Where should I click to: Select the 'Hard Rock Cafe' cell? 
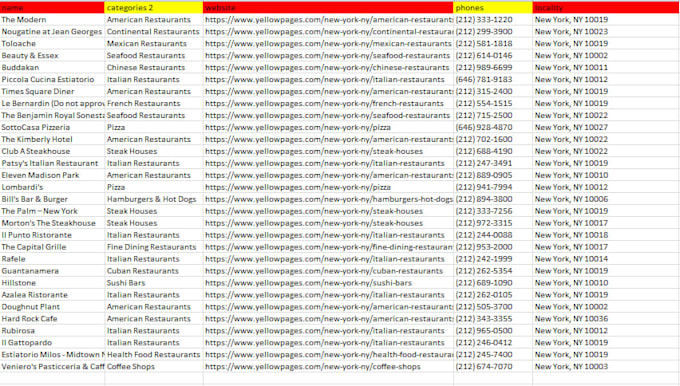[52, 319]
